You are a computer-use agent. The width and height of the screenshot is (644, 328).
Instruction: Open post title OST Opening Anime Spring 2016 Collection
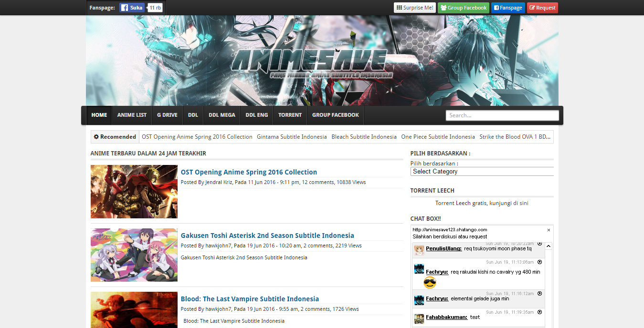249,172
